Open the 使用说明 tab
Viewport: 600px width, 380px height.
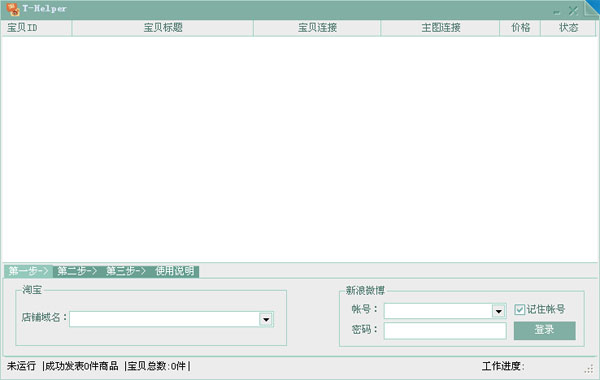(x=174, y=271)
